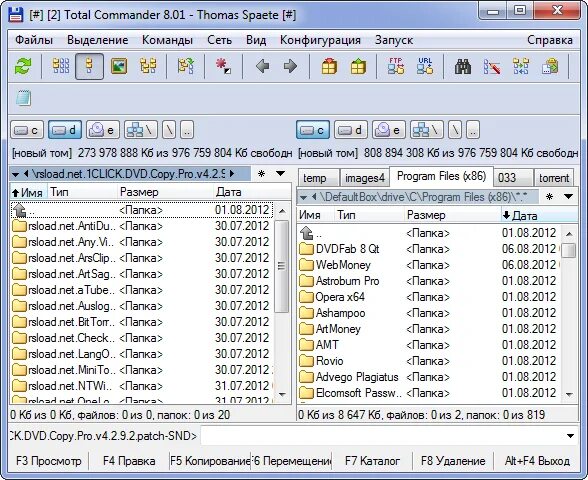The width and height of the screenshot is (588, 480).
Task: Open Сеть menu
Action: point(219,40)
